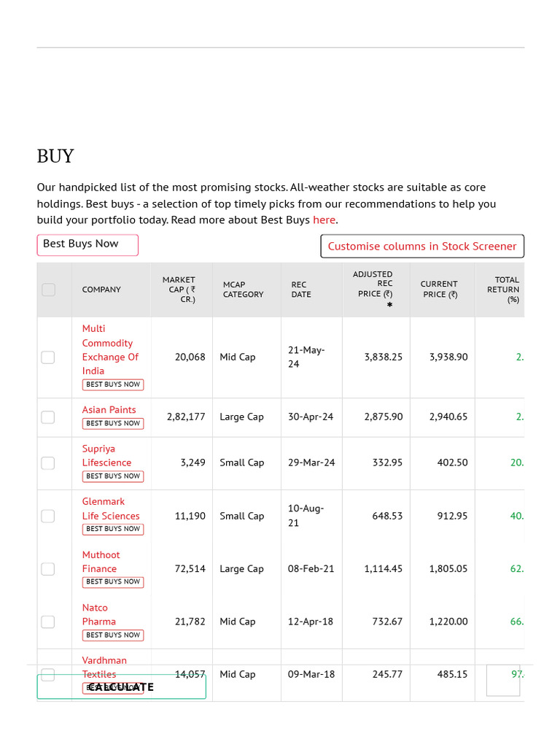The image size is (560, 747).
Task: Click Best Buys Now badge under Muthoot Finance
Action: click(113, 581)
